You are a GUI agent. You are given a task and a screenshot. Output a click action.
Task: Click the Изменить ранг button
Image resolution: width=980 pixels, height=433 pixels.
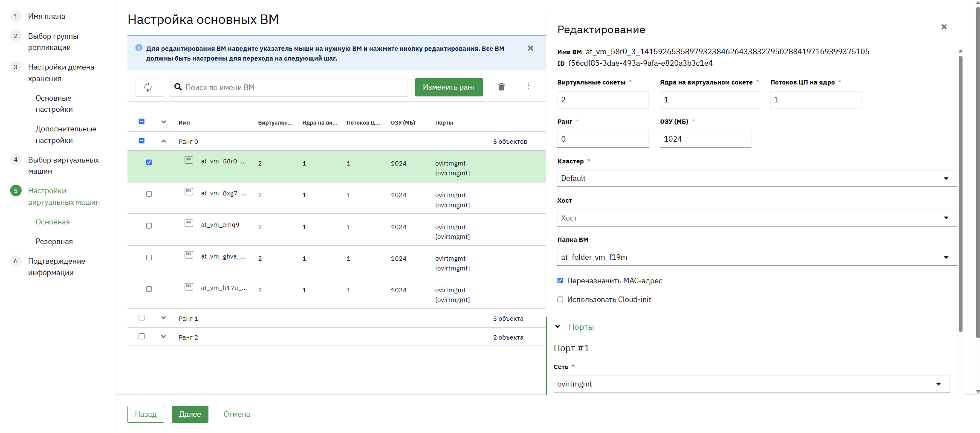pos(449,87)
